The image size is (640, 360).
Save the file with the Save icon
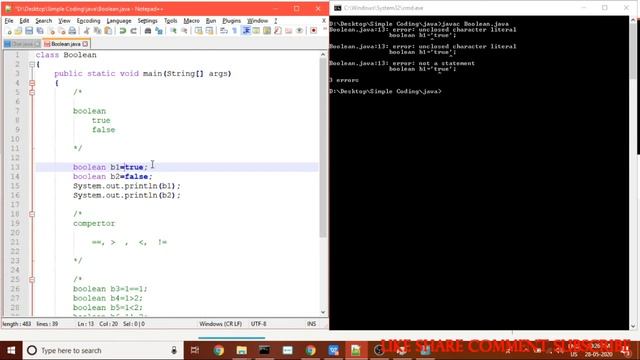(x=29, y=31)
